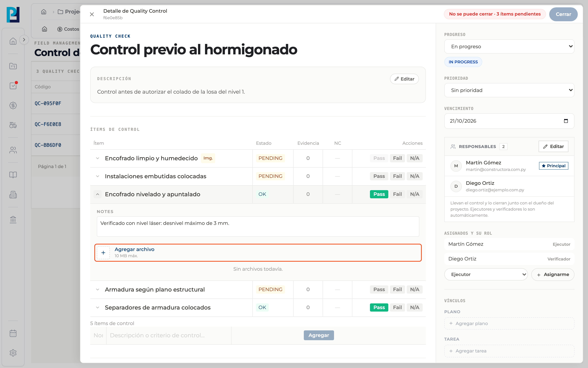Open the Ejecutor role dropdown
The height and width of the screenshot is (368, 588).
pos(486,275)
